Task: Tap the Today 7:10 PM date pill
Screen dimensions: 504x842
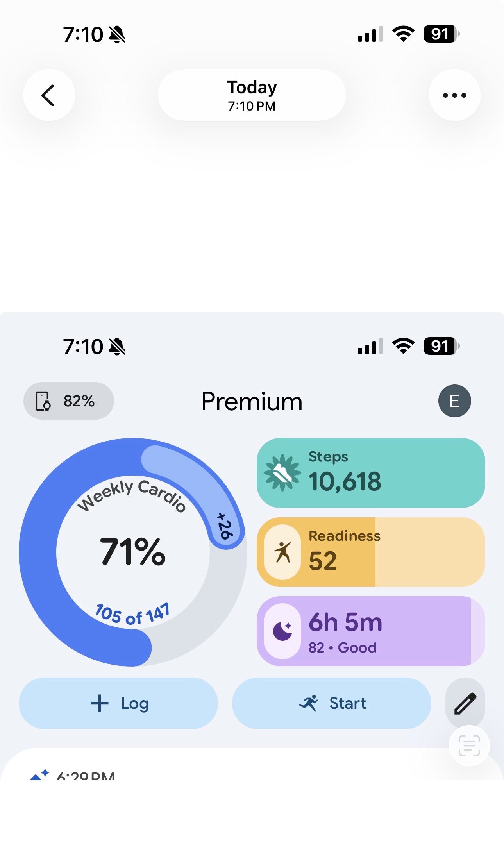Action: 252,95
